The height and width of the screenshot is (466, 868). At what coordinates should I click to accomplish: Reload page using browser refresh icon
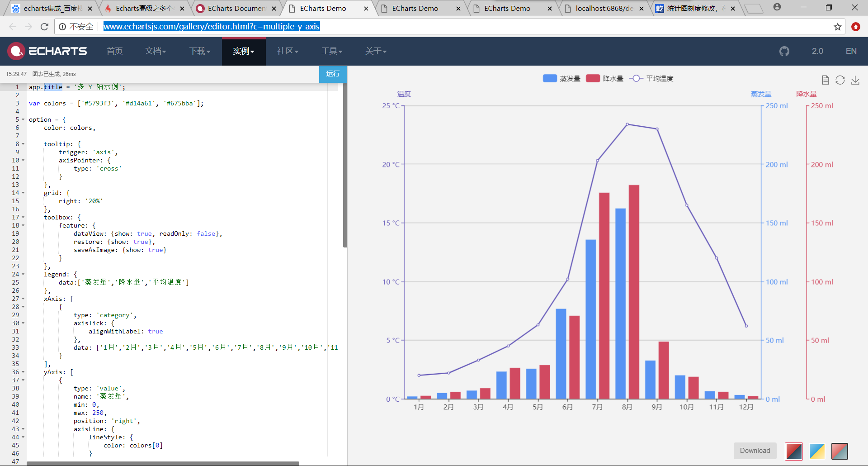(44, 27)
